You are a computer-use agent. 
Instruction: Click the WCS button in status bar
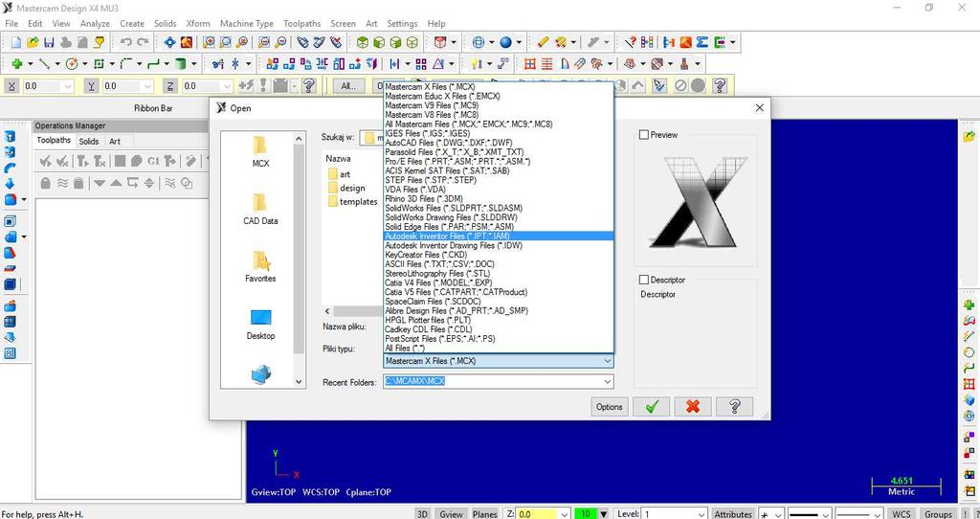902,514
